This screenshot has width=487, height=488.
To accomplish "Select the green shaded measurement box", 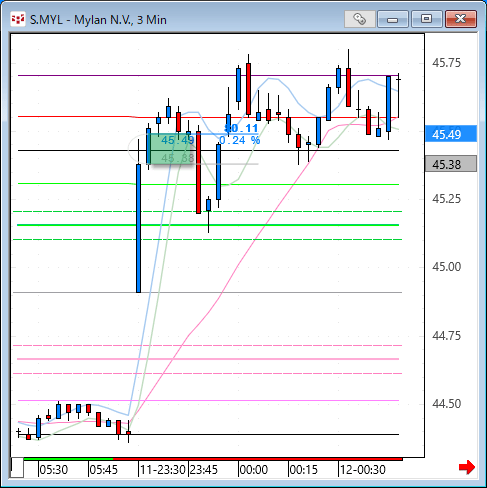I will [x=171, y=148].
